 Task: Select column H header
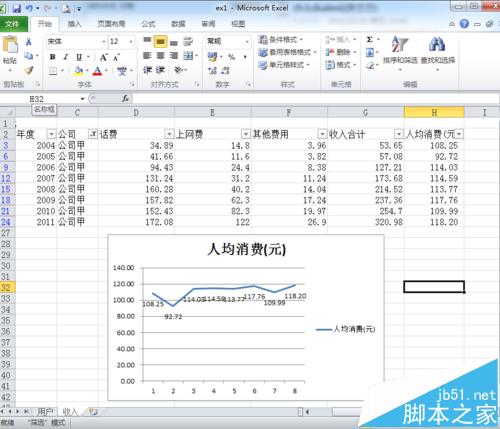434,113
